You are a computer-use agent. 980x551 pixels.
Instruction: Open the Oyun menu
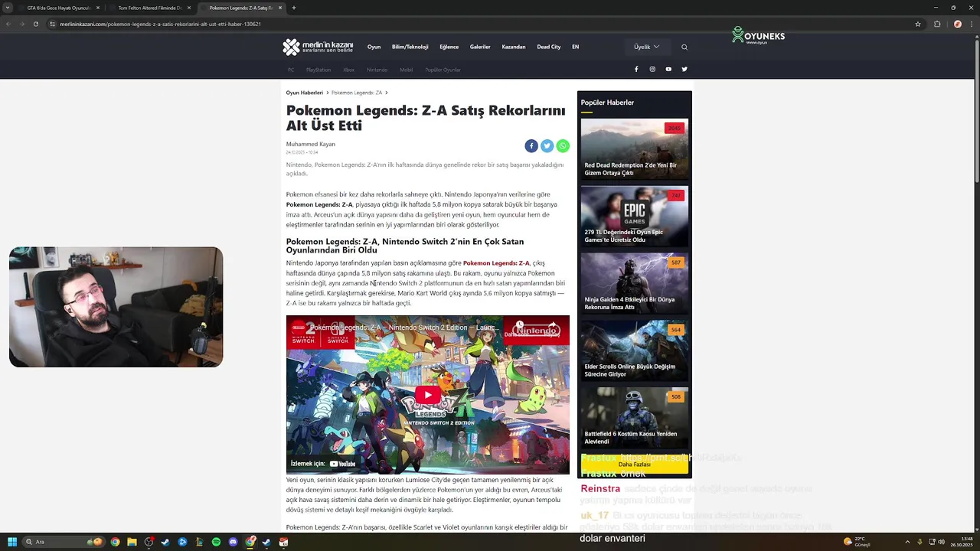(x=374, y=47)
